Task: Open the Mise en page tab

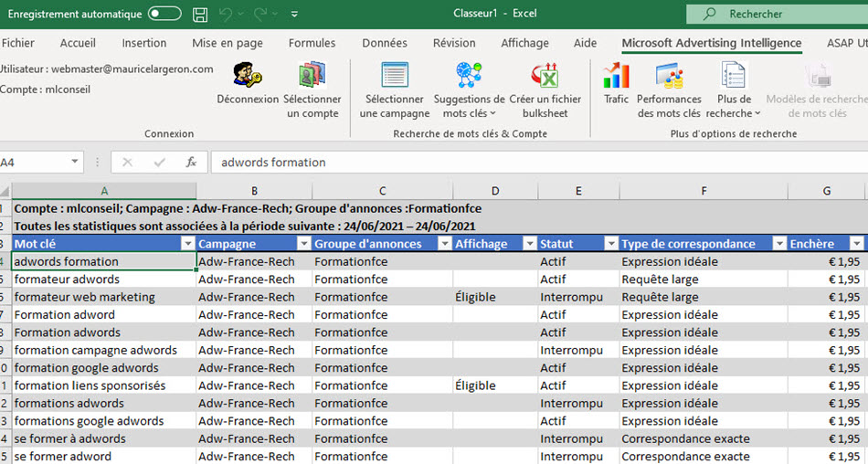Action: coord(228,43)
